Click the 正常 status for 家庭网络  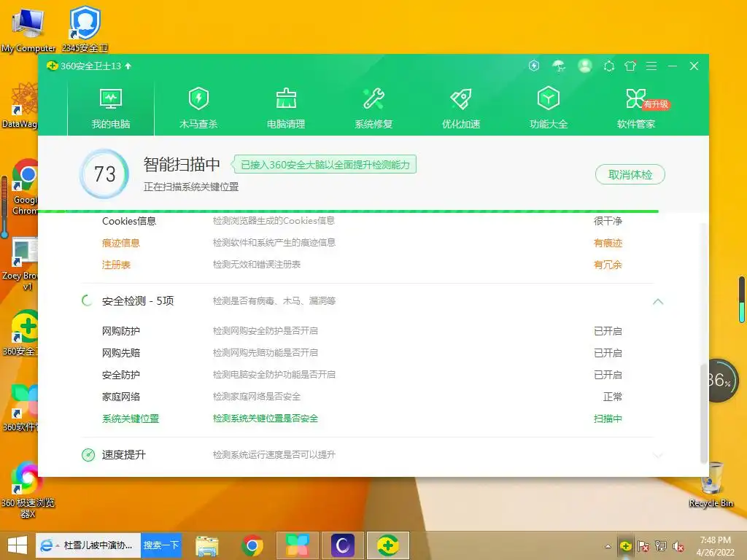613,397
